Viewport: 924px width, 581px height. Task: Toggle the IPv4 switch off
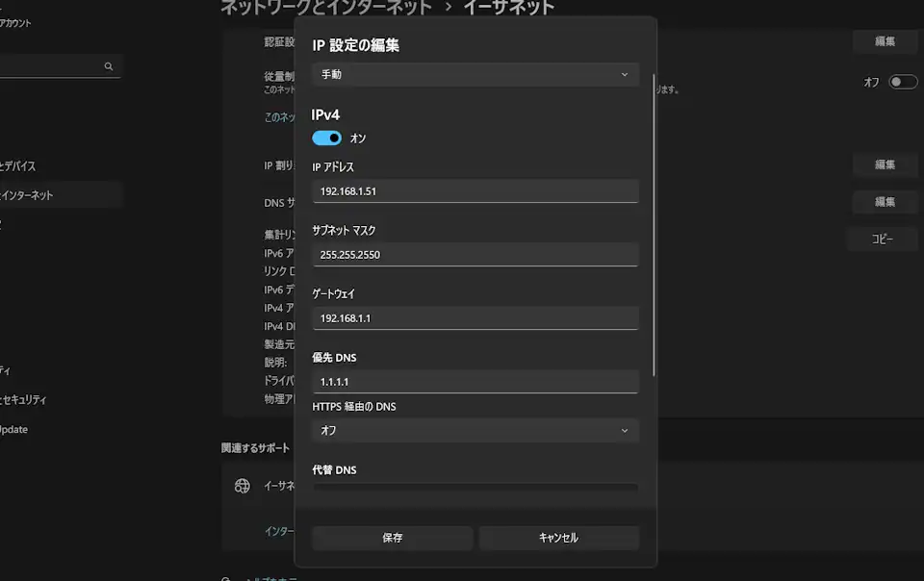click(327, 139)
